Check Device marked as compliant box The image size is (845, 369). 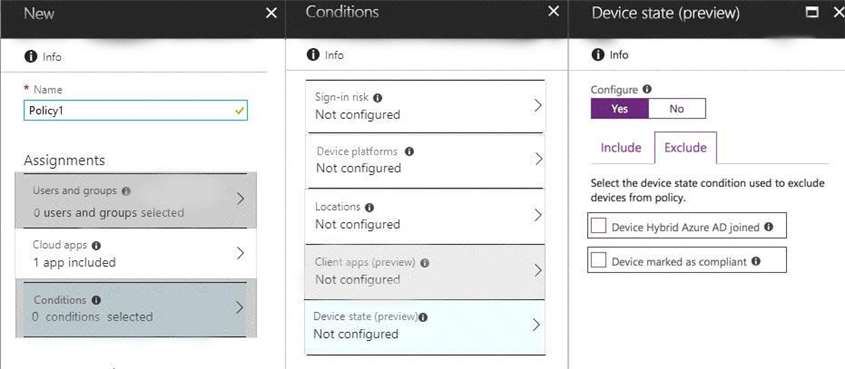(598, 261)
